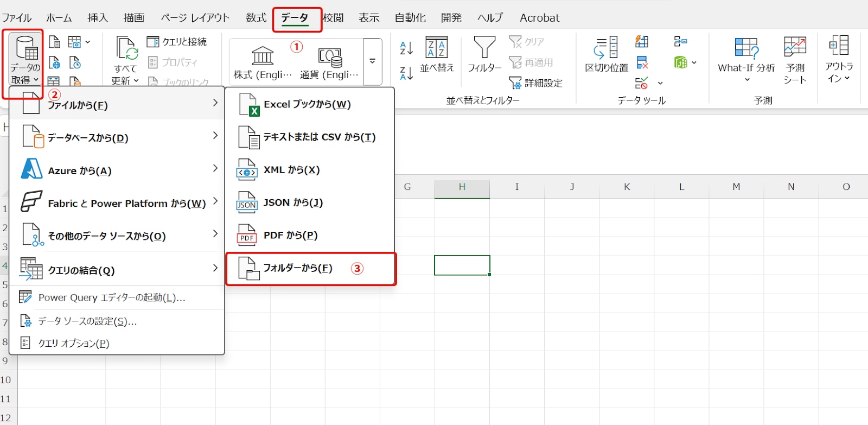This screenshot has width=868, height=425.
Task: Switch to the ヘルプ ribbon tab
Action: click(490, 18)
